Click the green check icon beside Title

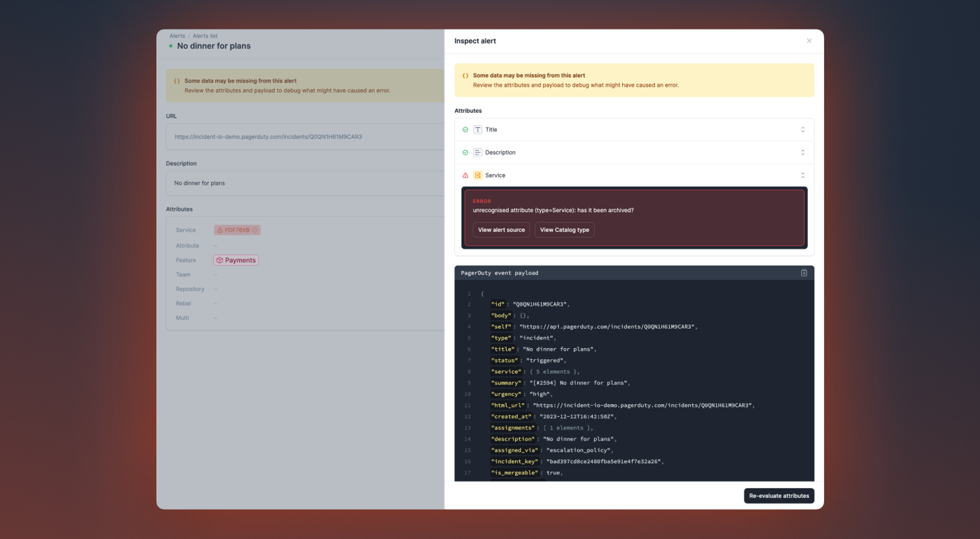click(465, 129)
